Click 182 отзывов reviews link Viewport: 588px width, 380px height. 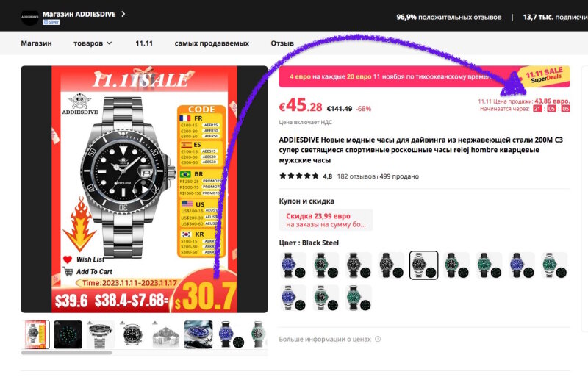coord(356,176)
